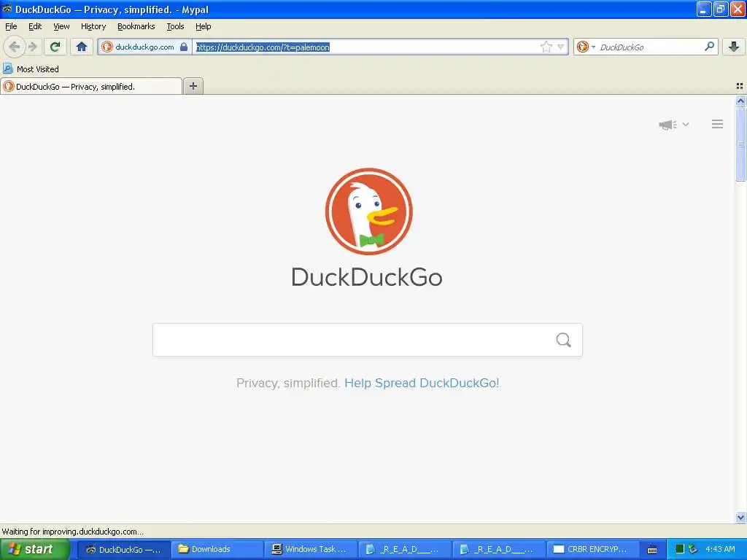Screen dimensions: 747x560
Task: Open the address bar history dropdown arrow
Action: [561, 47]
